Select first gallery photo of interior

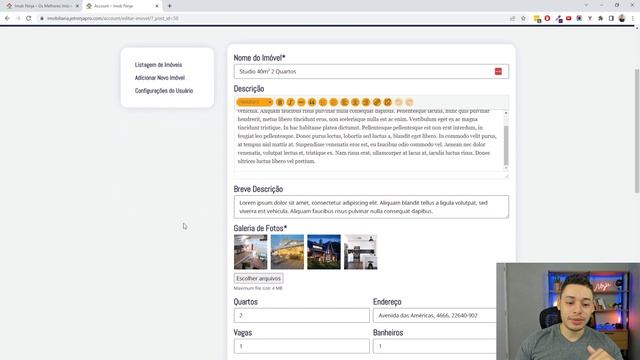[251, 252]
